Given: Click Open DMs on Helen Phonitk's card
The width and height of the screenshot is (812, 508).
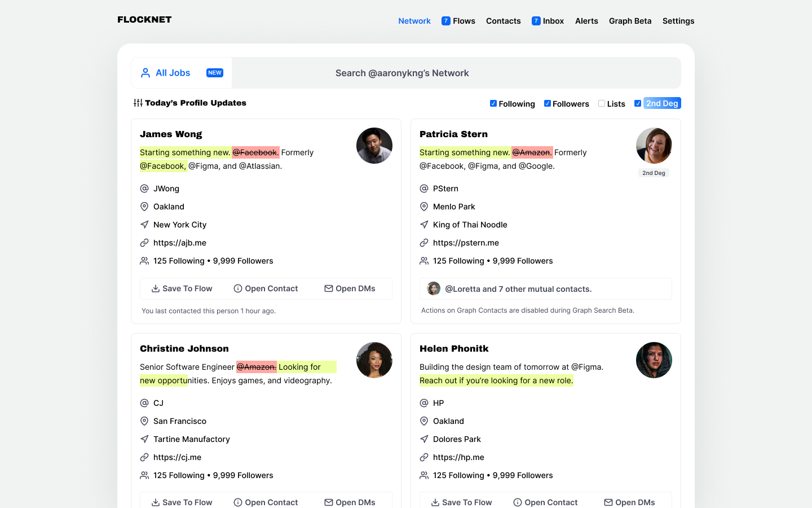Looking at the screenshot, I should tap(629, 502).
